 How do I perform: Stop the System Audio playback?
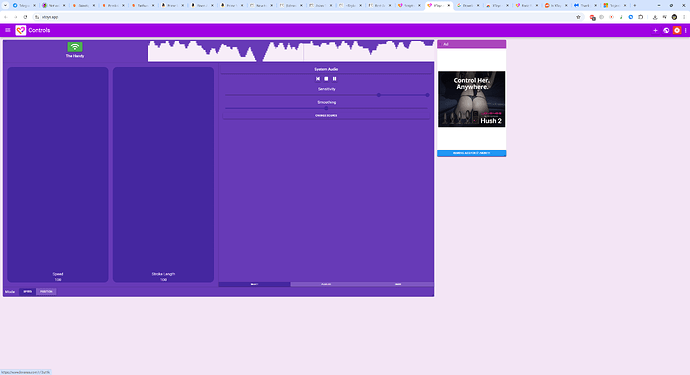point(326,79)
